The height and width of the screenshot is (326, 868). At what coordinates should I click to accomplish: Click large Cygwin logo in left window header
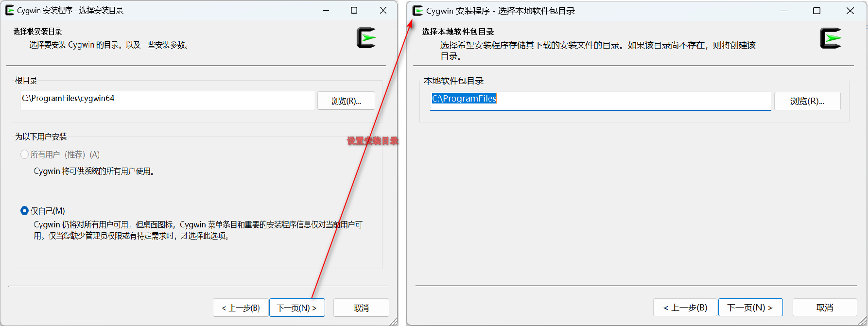[366, 38]
